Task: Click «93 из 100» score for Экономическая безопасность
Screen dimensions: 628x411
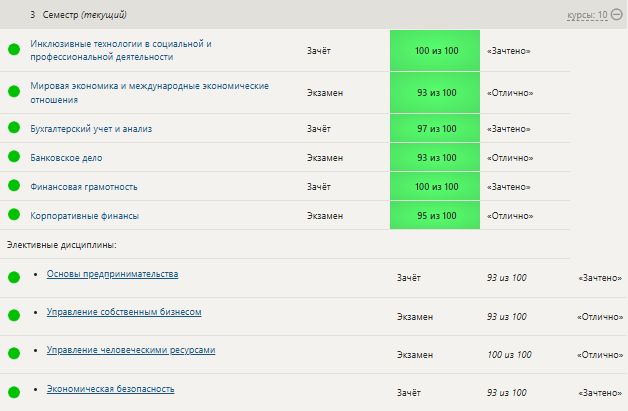Action: tap(507, 393)
